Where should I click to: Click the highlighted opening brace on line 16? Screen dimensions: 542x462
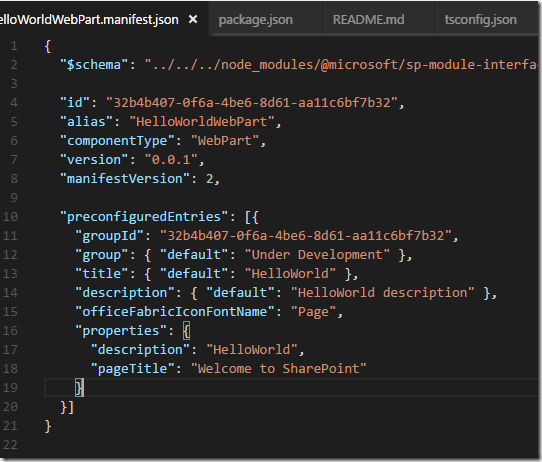click(x=187, y=331)
